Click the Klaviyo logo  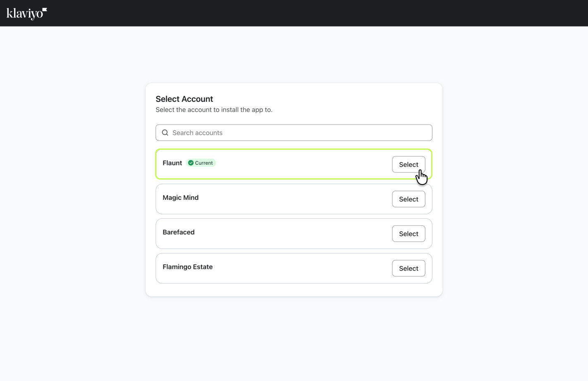[27, 14]
